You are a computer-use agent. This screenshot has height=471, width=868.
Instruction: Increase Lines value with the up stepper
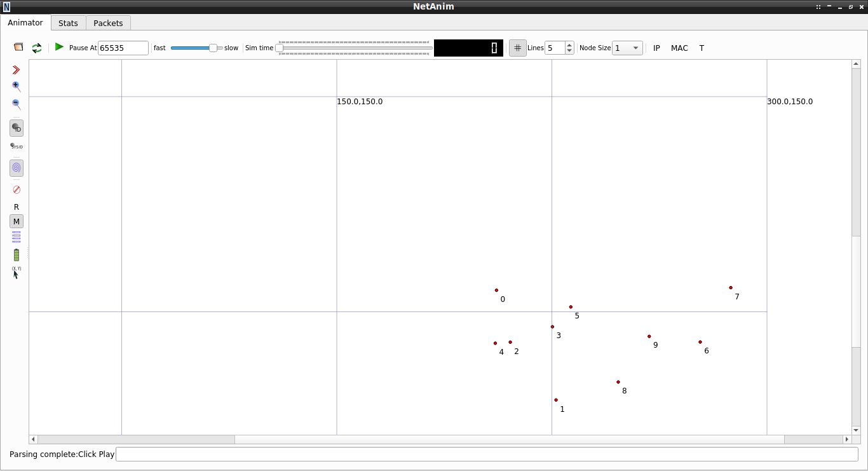tap(569, 44)
